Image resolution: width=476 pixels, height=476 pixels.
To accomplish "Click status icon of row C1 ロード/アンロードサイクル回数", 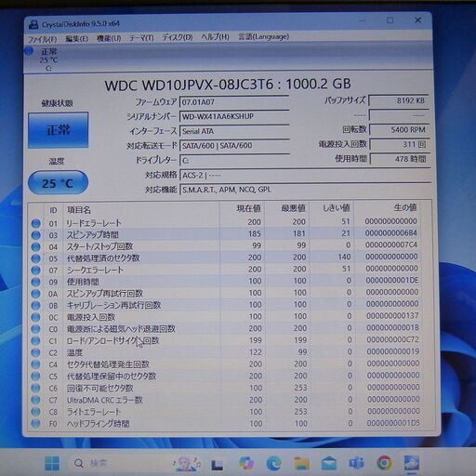I will click(x=36, y=341).
